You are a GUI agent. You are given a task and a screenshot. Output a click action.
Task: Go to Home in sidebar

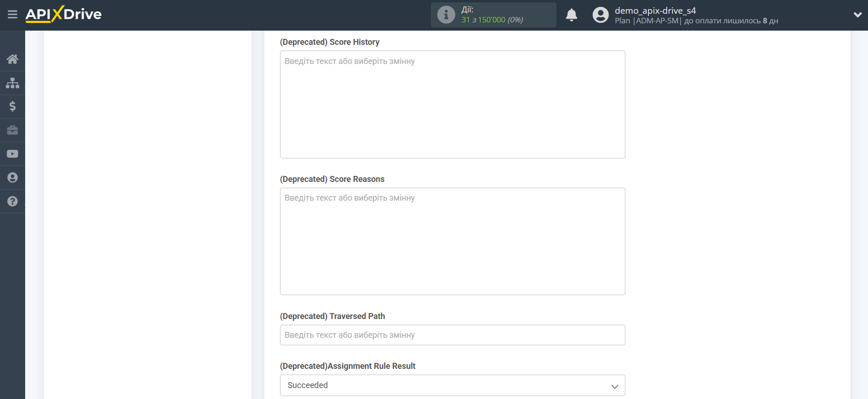click(x=12, y=59)
